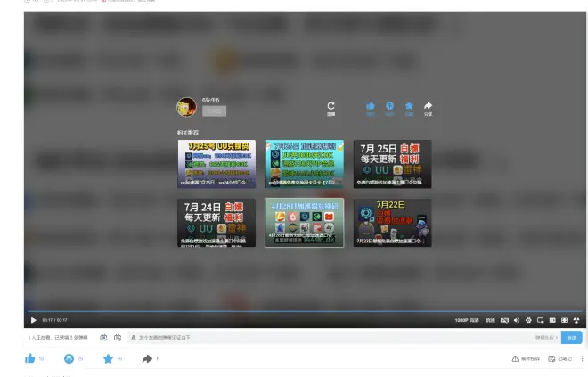Click the replay icon on end screen
Viewport: 588px width, 377px height.
[331, 106]
